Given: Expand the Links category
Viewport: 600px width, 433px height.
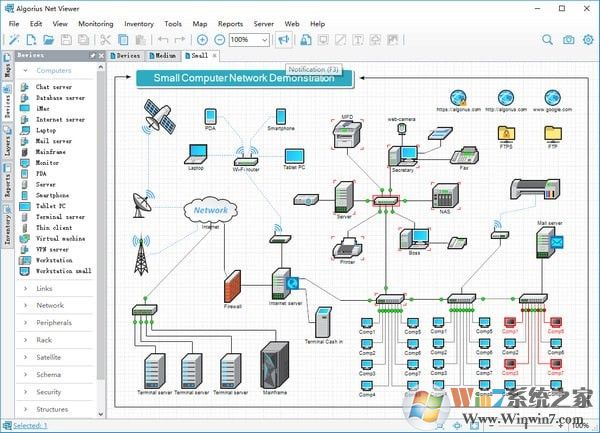Looking at the screenshot, I should (26, 288).
